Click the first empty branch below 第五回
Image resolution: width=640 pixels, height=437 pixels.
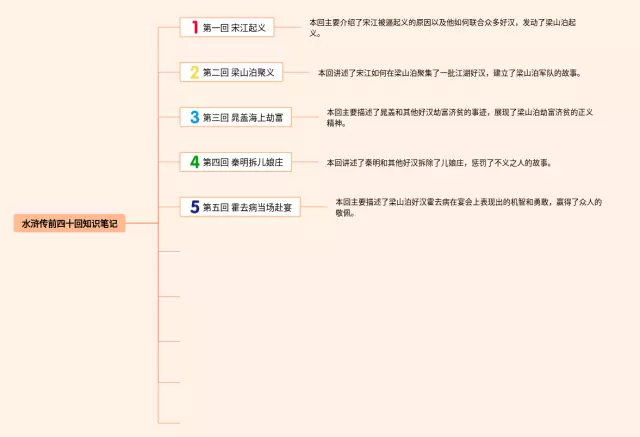(170, 251)
